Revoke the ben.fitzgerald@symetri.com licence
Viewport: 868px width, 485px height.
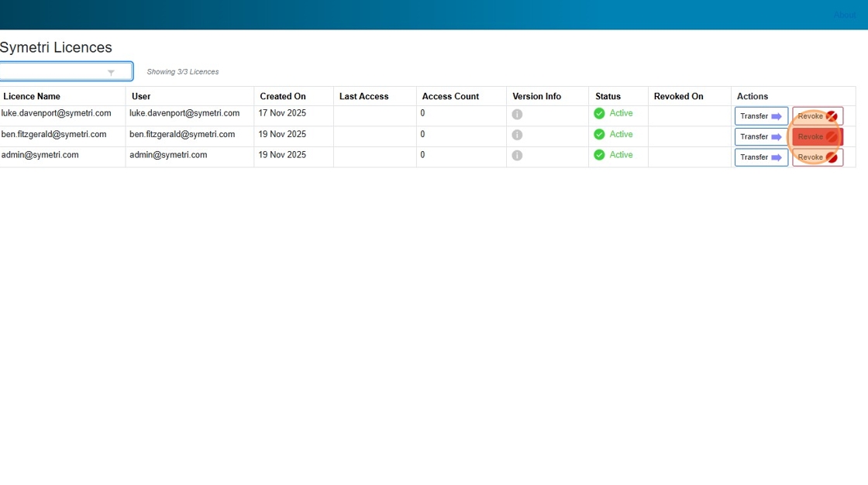(817, 137)
